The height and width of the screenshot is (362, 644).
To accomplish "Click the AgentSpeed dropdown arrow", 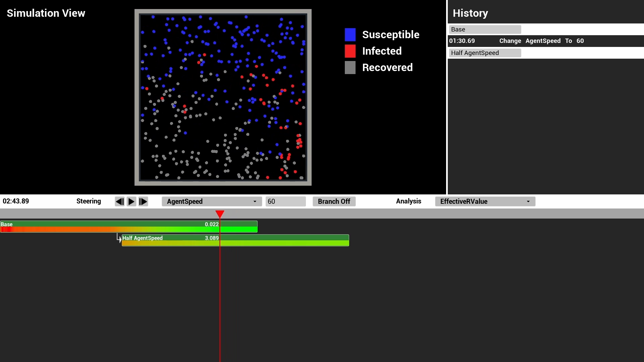I will point(255,201).
